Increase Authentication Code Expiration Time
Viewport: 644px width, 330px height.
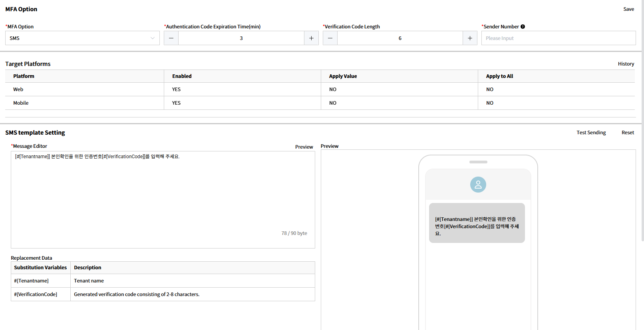pos(311,38)
